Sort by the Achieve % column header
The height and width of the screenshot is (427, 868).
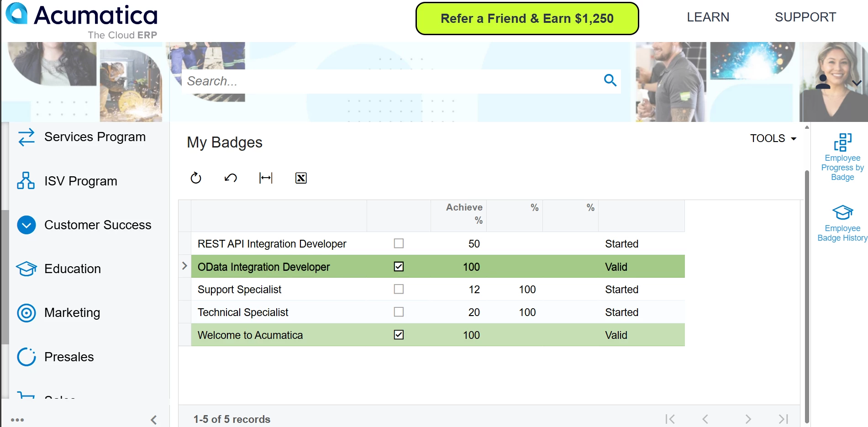coord(458,216)
